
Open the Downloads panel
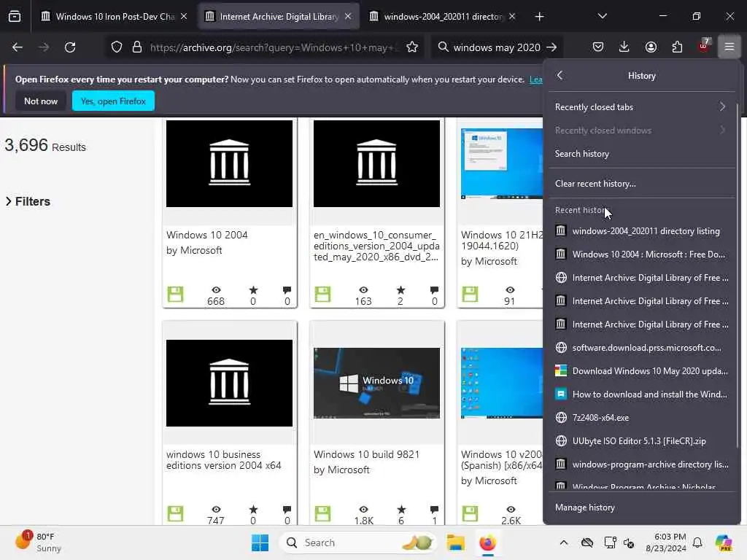624,47
